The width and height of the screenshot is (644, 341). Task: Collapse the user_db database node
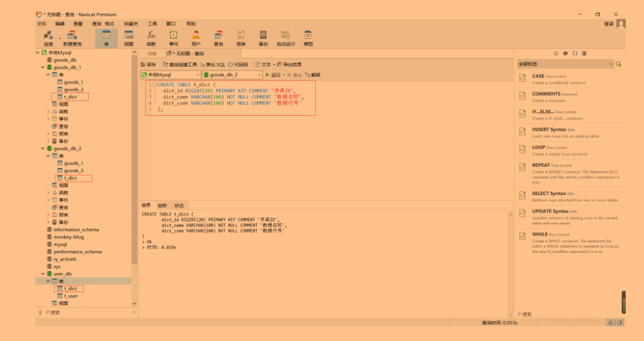click(43, 274)
